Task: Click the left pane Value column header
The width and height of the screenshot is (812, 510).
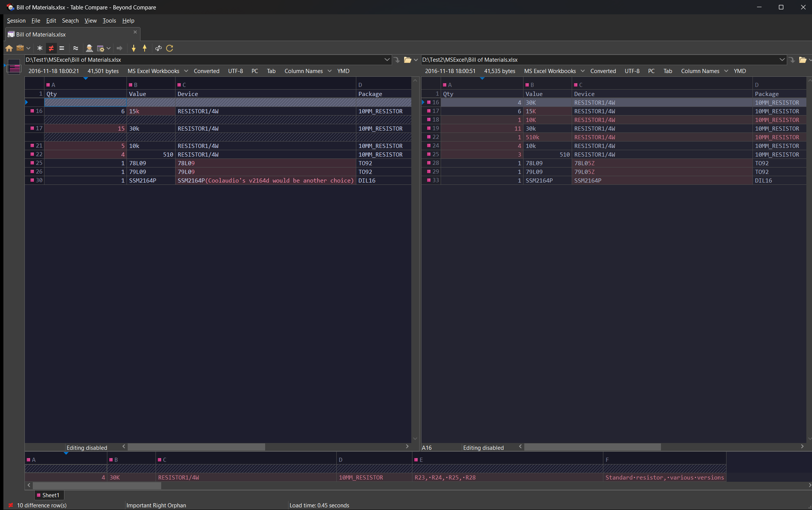Action: [151, 94]
